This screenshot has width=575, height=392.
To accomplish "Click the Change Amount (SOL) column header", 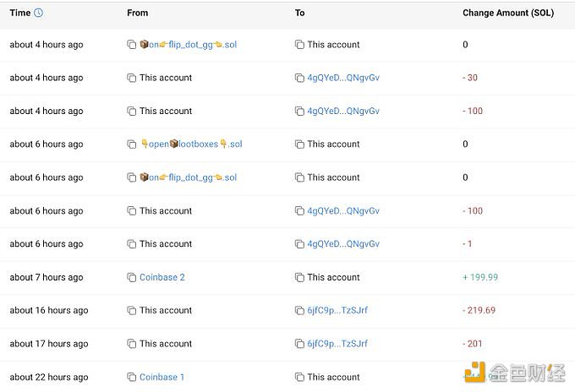I will click(x=508, y=13).
